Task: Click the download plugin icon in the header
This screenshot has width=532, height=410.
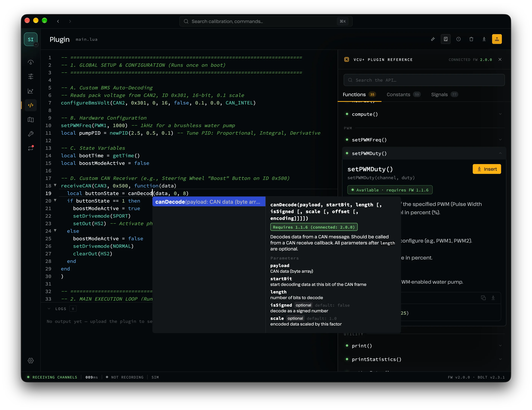Action: tap(484, 39)
